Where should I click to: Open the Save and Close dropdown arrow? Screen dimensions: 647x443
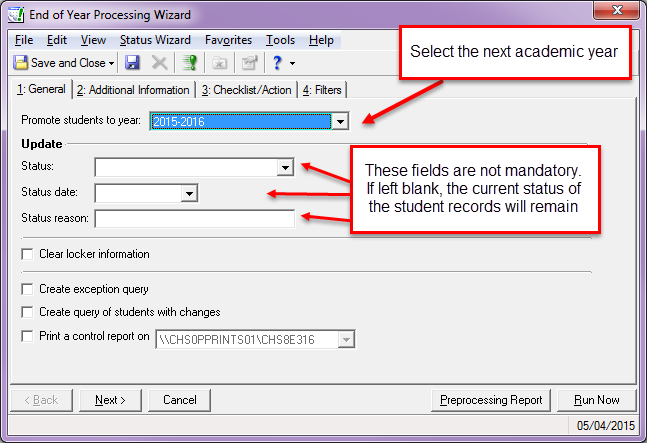[x=111, y=64]
